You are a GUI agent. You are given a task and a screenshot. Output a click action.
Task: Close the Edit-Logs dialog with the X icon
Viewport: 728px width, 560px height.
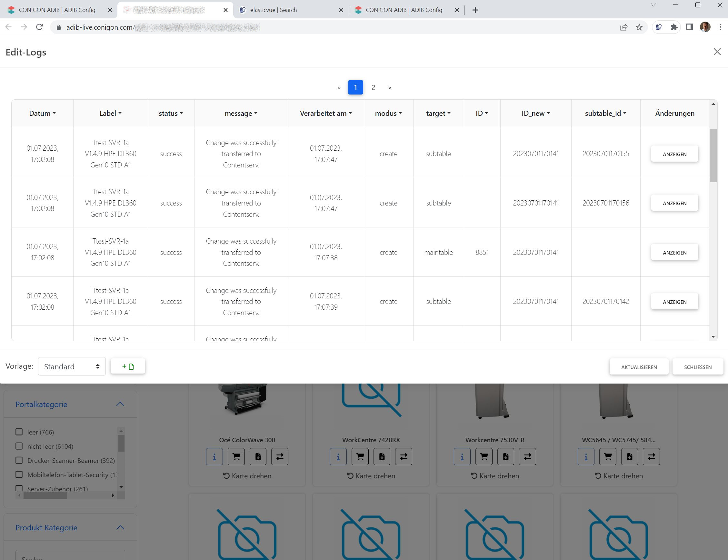click(717, 52)
